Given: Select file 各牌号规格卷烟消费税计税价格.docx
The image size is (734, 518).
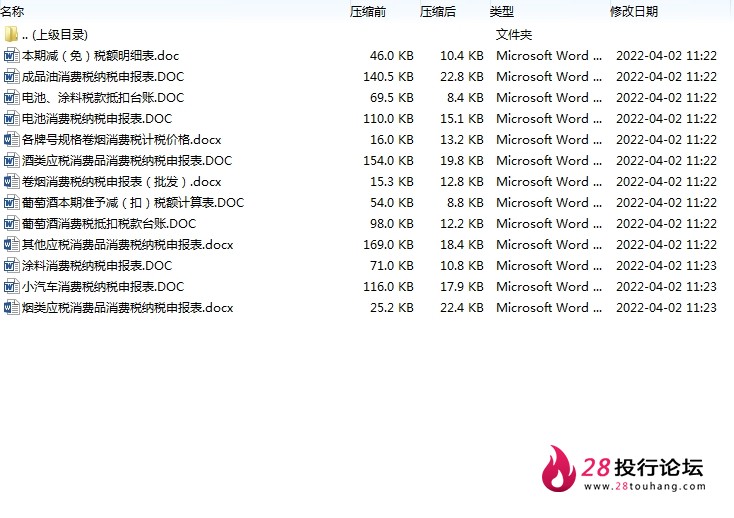Looking at the screenshot, I should 121,140.
